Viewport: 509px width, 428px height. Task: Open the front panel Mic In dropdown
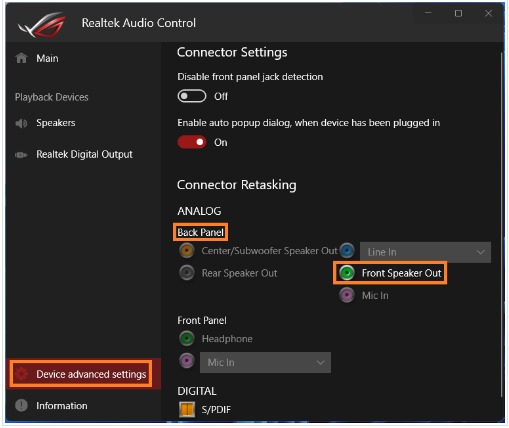click(265, 362)
